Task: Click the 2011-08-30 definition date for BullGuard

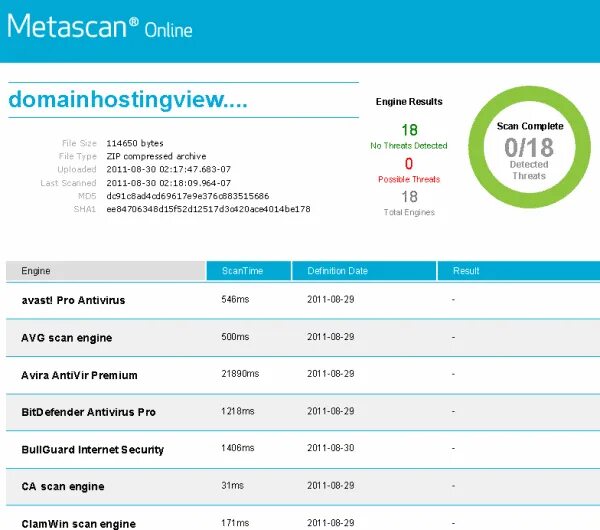Action: (x=331, y=448)
